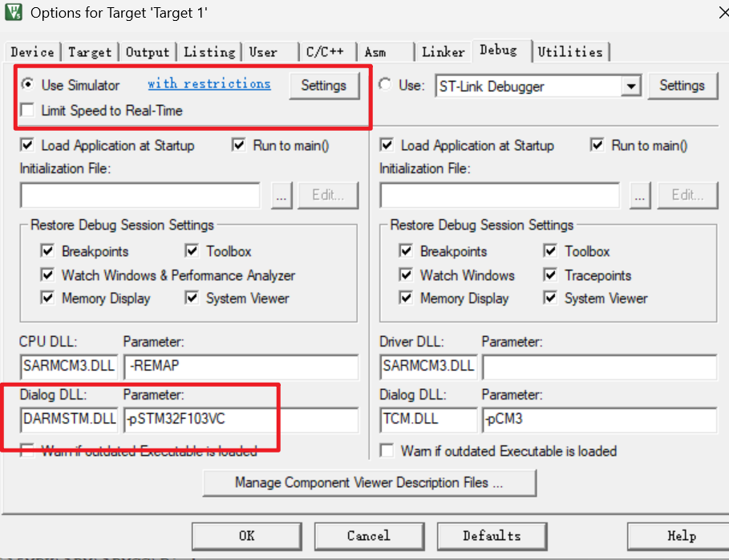Restore settings with Defaults button
This screenshot has width=729, height=560.
coord(492,536)
